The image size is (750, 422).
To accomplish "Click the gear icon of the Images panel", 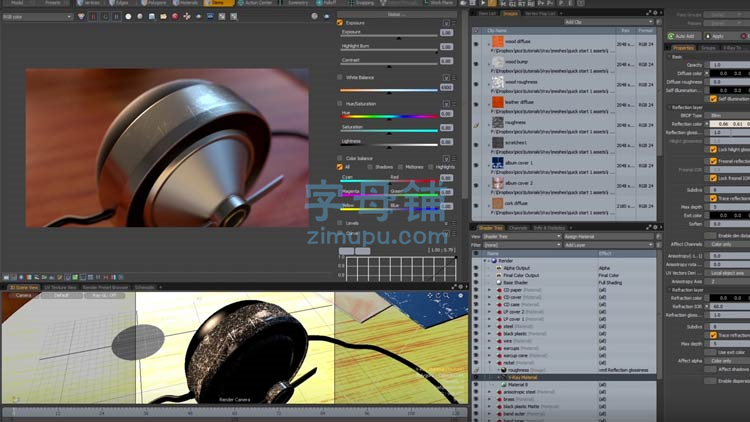I will point(655,13).
